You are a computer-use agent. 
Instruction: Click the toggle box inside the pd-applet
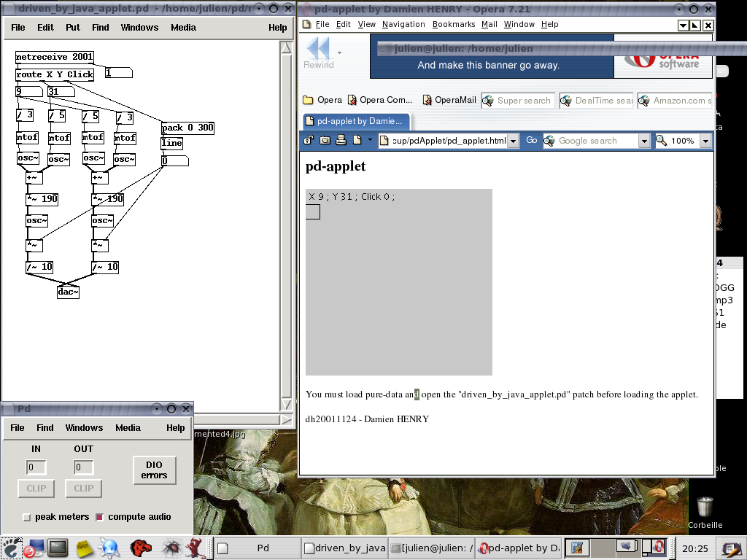point(312,211)
